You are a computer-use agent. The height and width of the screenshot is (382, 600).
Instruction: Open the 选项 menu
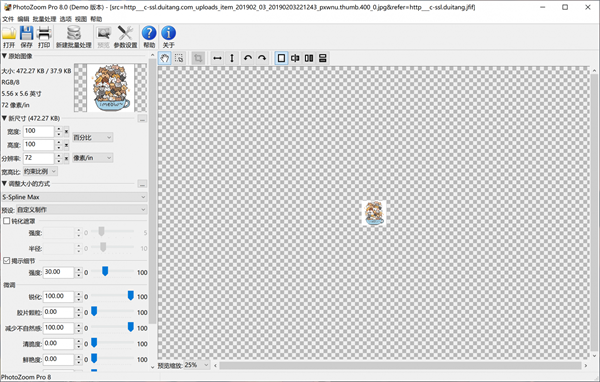tap(65, 19)
